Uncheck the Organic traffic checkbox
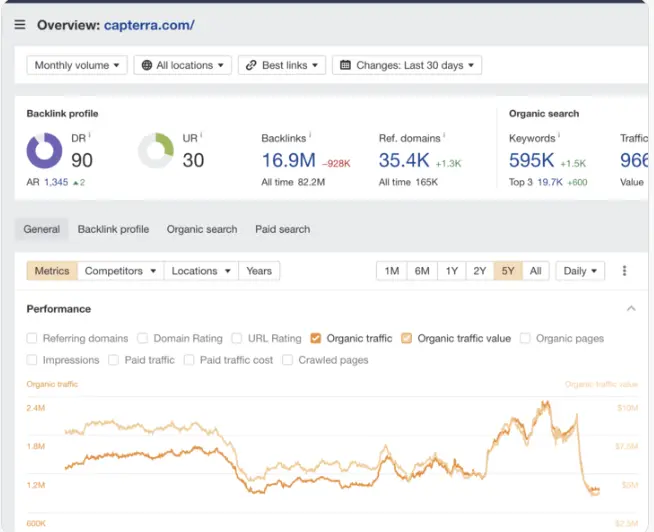 [x=316, y=338]
